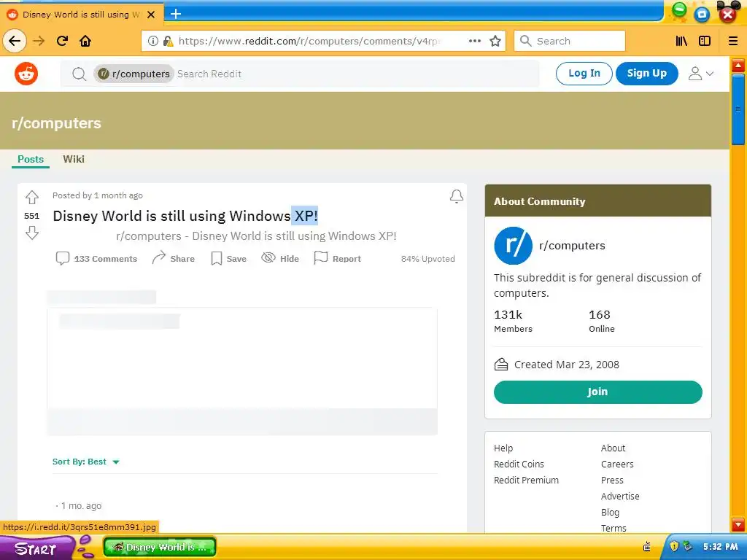Bookmark this page with the star
This screenshot has height=560, width=747.
coord(495,41)
